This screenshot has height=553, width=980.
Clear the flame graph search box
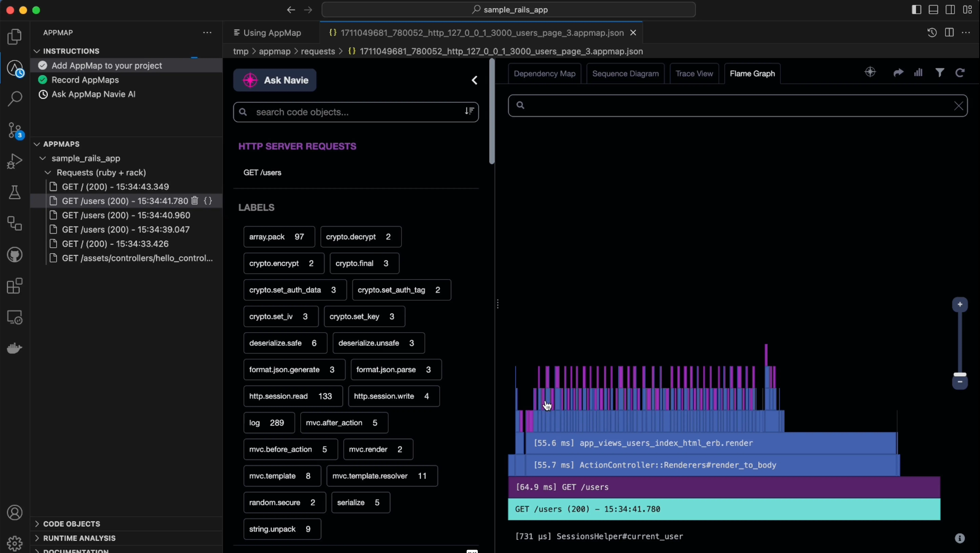pos(958,106)
